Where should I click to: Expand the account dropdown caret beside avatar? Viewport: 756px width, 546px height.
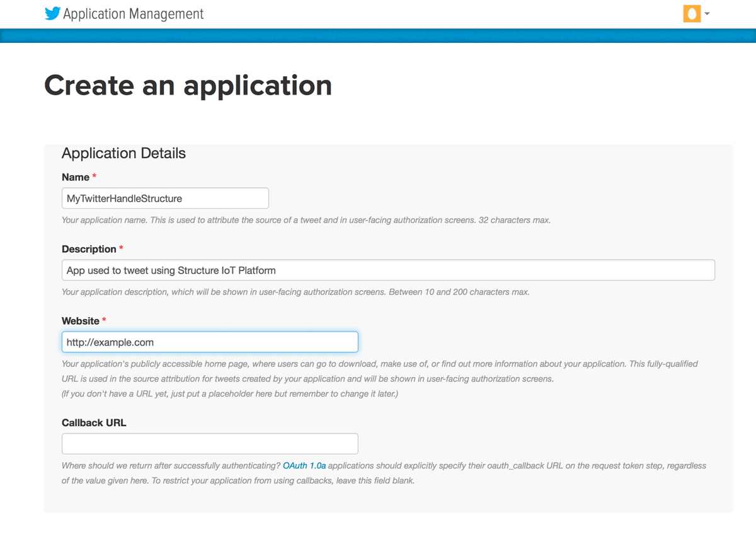tap(707, 14)
